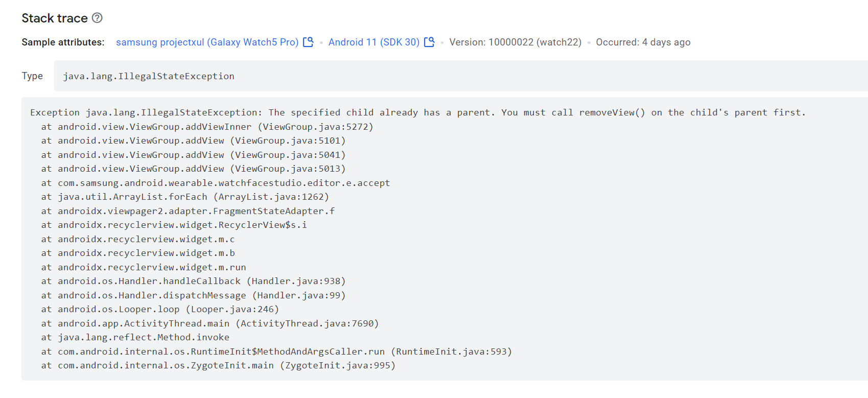Click the Occurred: 4 days ago text
Viewport: 868px width, 398px height.
click(643, 42)
